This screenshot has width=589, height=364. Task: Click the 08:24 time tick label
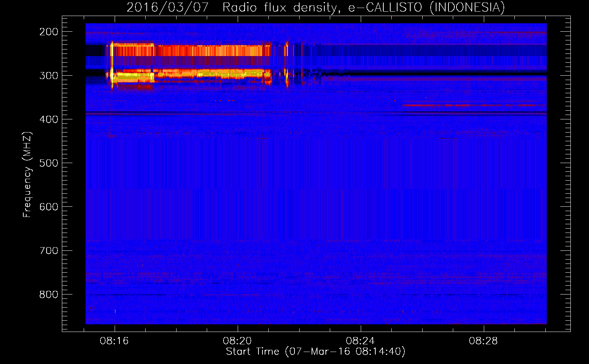pyautogui.click(x=360, y=341)
